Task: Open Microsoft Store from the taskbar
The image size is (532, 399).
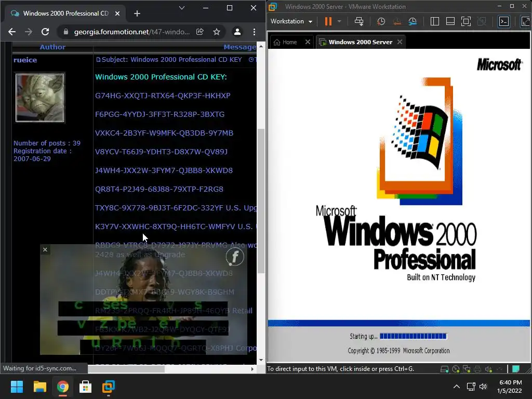Action: coord(85,387)
